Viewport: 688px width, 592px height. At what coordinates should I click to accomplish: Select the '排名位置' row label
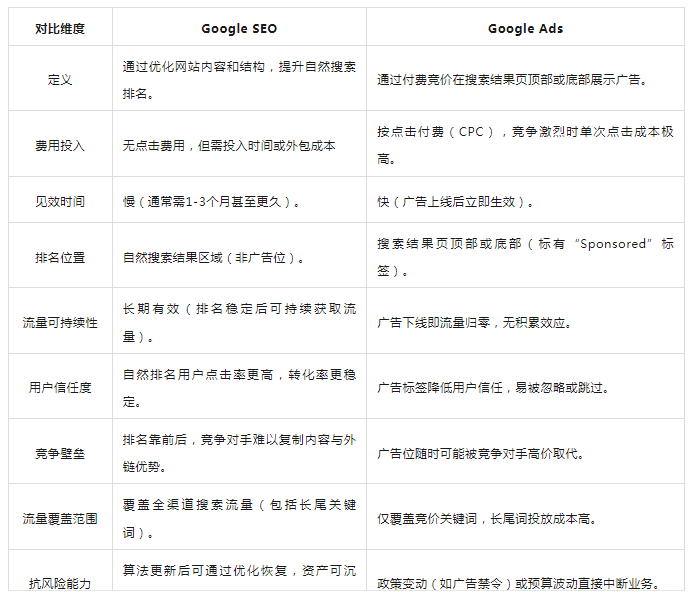pyautogui.click(x=60, y=255)
